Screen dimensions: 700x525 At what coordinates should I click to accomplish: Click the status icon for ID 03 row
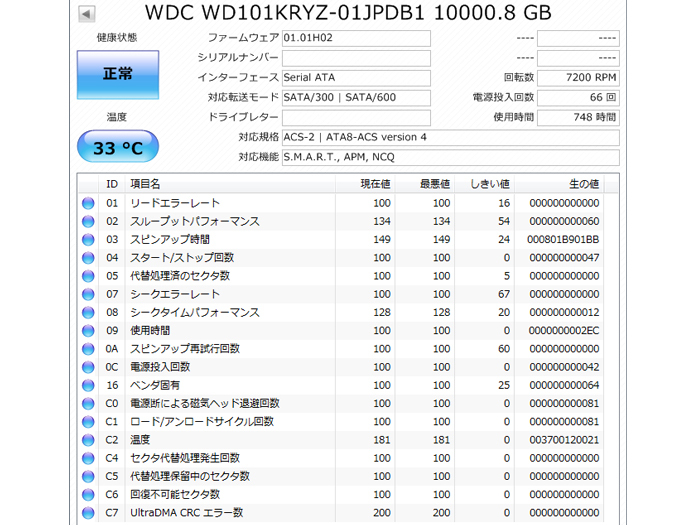tap(88, 240)
